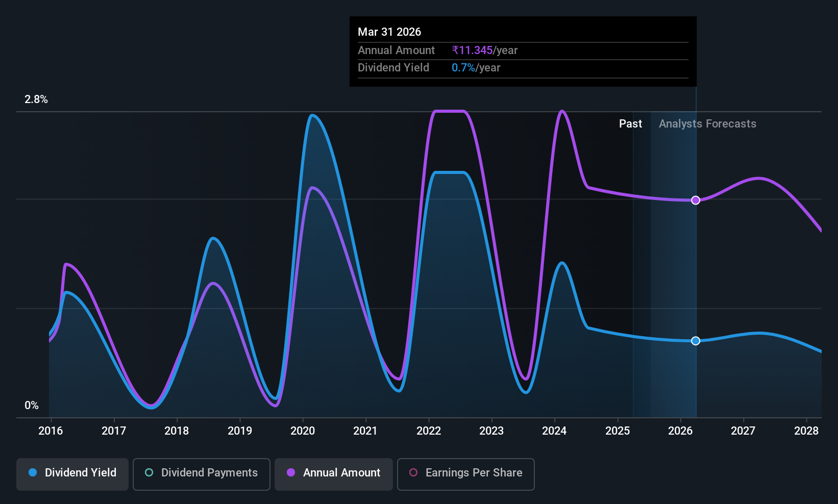Viewport: 838px width, 504px height.
Task: Click the 2024 x-axis label
Action: pos(554,431)
